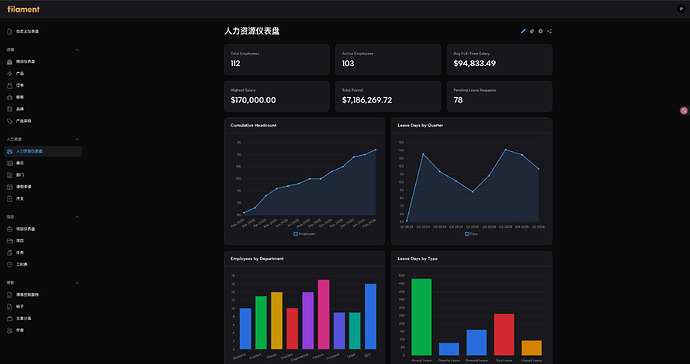
Task: Click the yellow Design bar in department chart
Action: coord(276,320)
